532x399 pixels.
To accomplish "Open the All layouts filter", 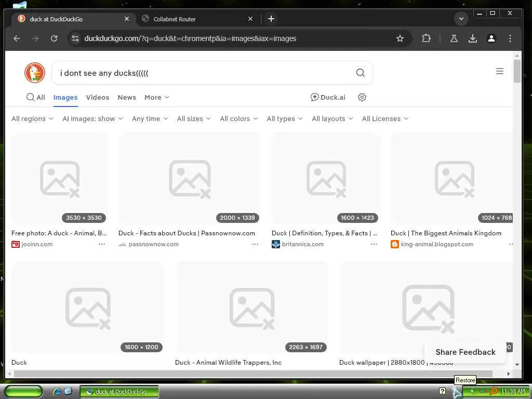I will click(332, 119).
